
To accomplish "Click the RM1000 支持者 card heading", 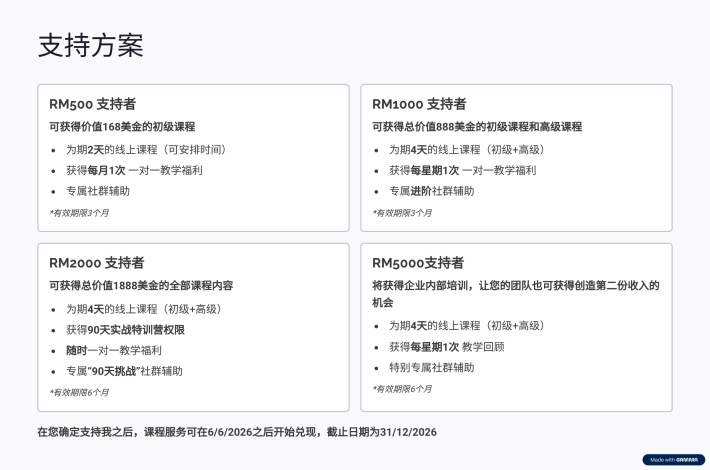I will pos(419,104).
